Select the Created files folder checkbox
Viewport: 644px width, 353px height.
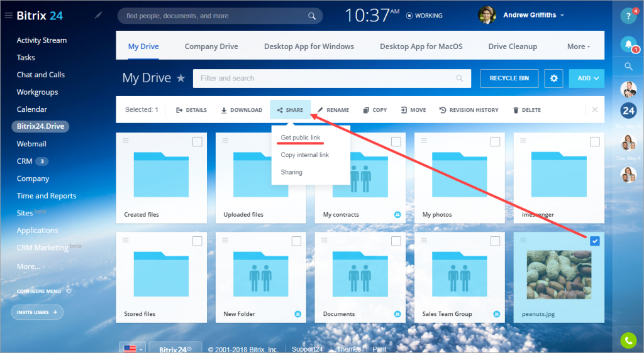coord(197,141)
